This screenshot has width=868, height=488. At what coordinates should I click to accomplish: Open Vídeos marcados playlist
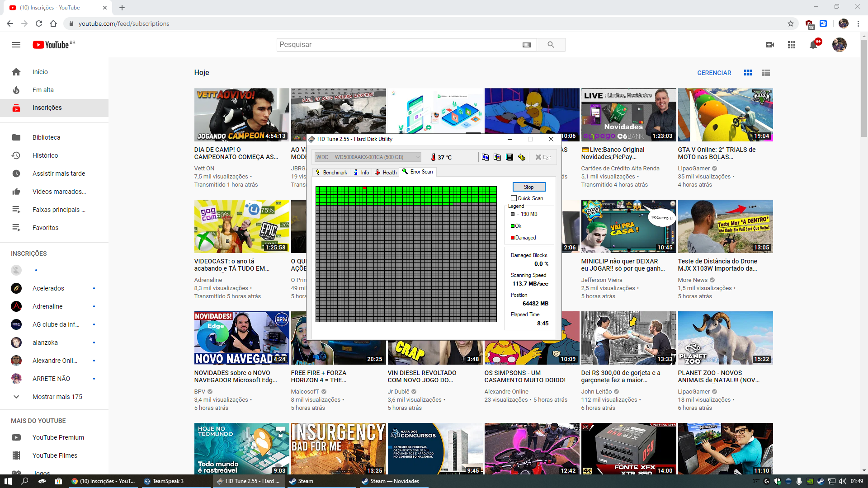(54, 192)
